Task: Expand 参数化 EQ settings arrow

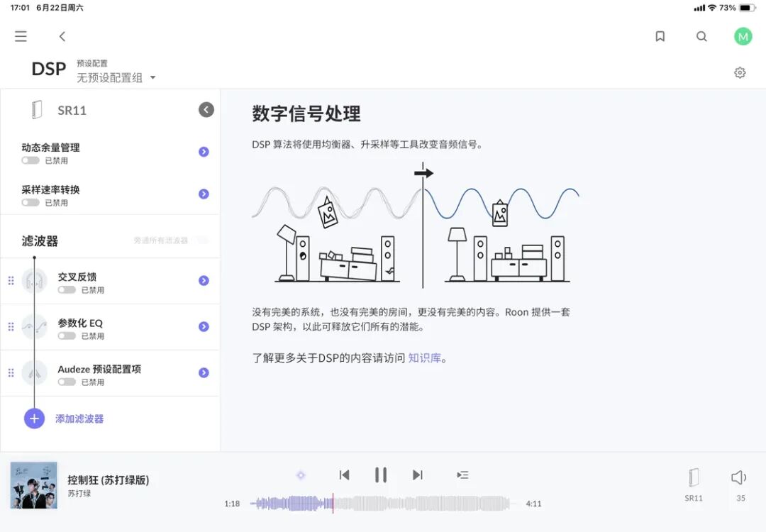Action: [204, 327]
